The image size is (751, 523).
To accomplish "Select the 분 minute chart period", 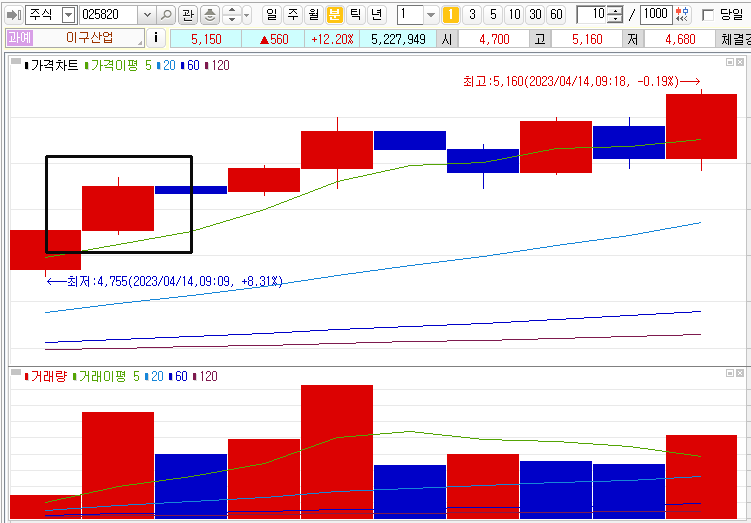I will (335, 15).
